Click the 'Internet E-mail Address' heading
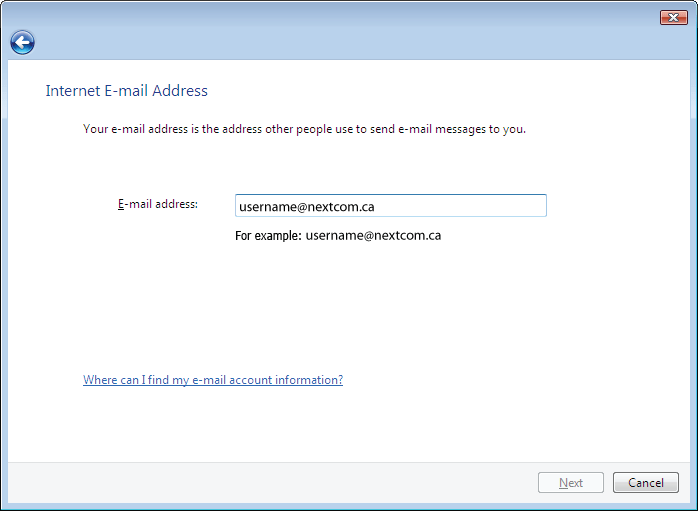 point(126,90)
